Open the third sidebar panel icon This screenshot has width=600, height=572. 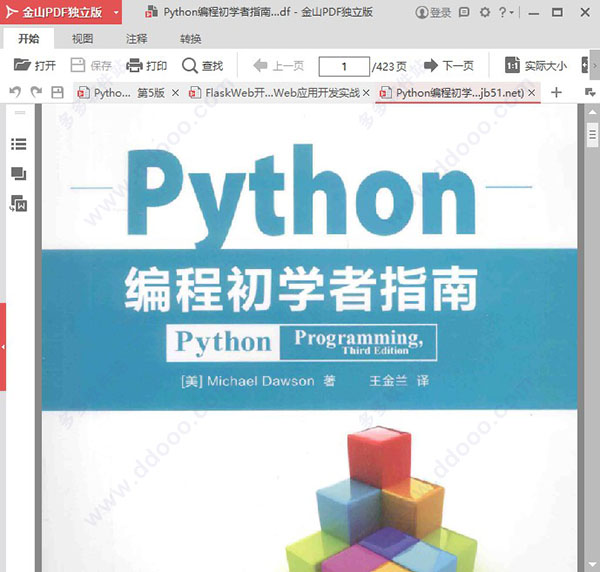pyautogui.click(x=18, y=203)
